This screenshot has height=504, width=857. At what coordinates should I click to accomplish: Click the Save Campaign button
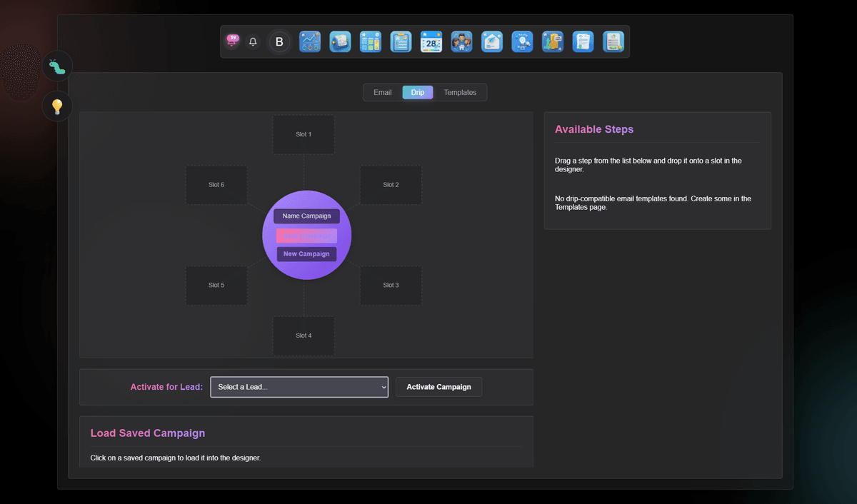point(306,236)
